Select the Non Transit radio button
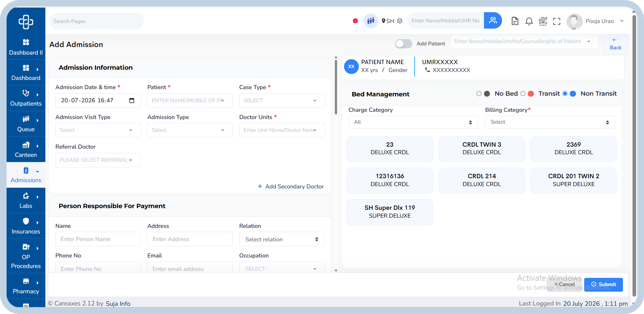The width and height of the screenshot is (644, 314). point(565,94)
